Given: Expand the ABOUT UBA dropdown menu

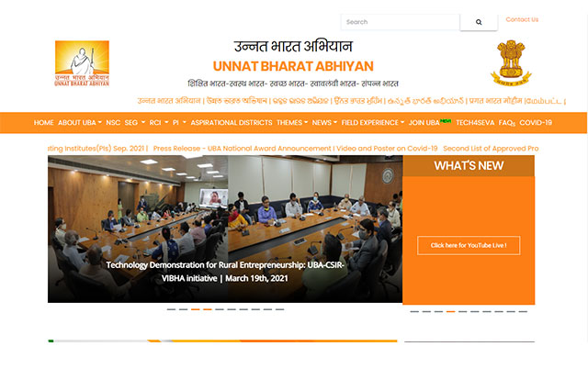Looking at the screenshot, I should (80, 122).
